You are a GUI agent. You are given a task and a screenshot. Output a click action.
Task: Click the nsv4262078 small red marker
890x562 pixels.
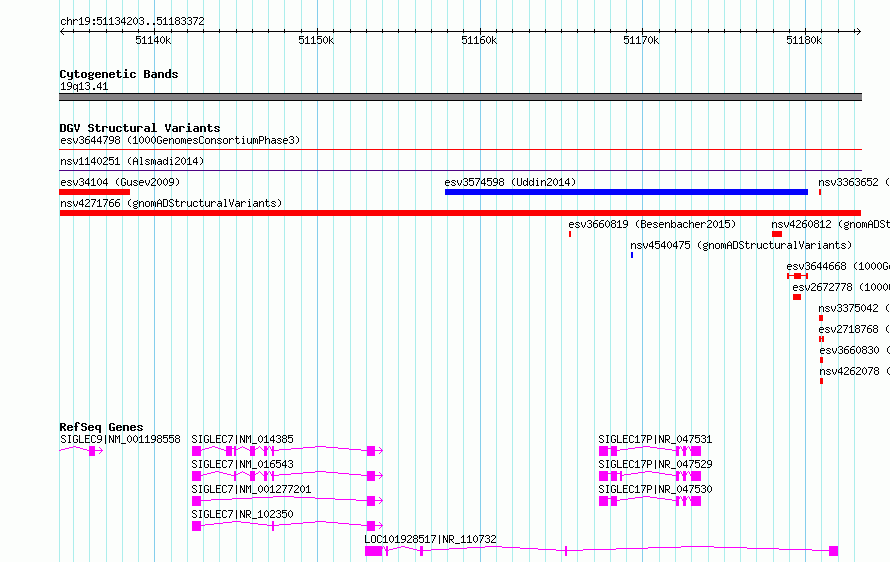pos(821,381)
